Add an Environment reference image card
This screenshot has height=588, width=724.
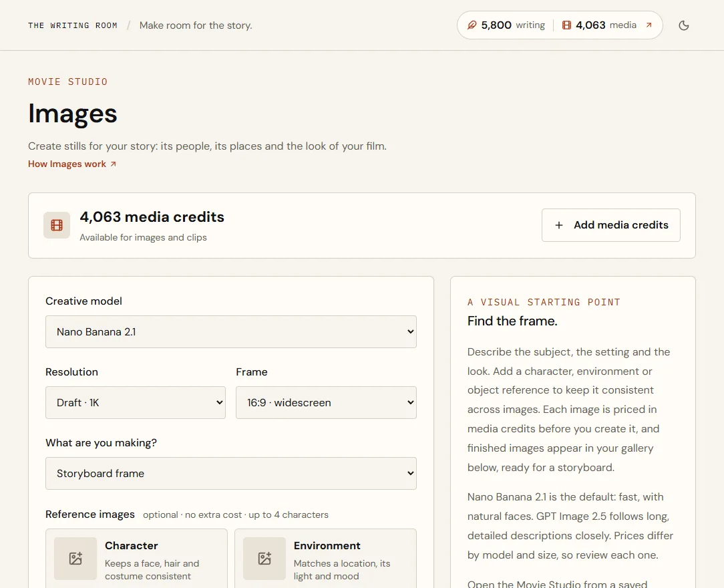pos(325,559)
